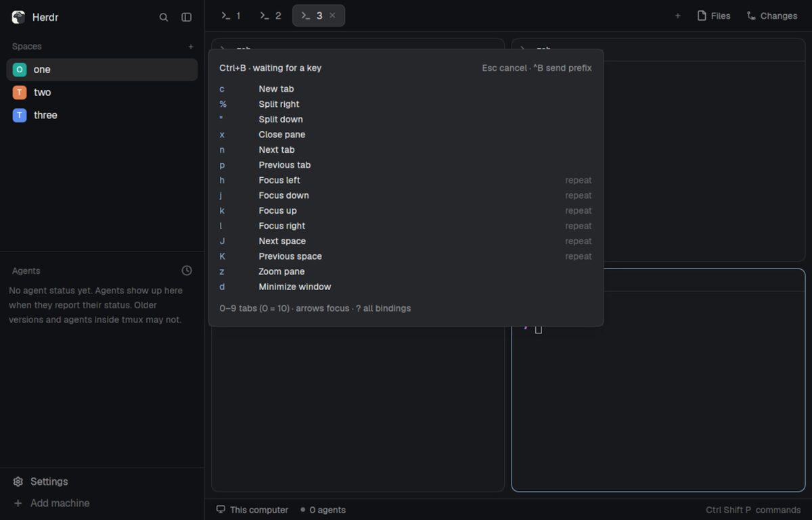The height and width of the screenshot is (520, 812).
Task: Click the 'Agents' section heading
Action: point(26,270)
